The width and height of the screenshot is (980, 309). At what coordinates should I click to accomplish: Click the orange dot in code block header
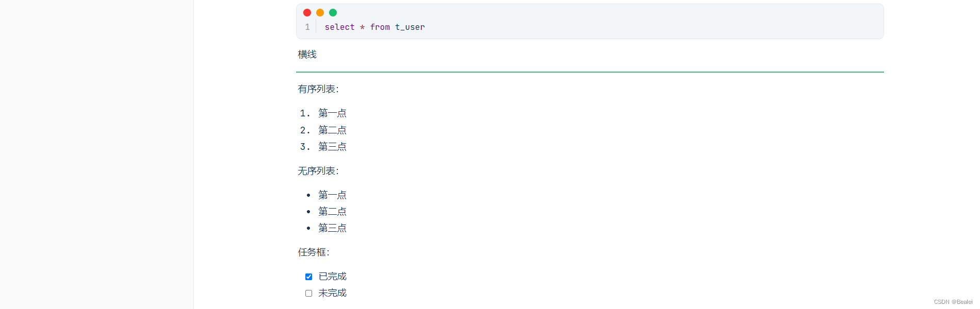[x=320, y=12]
